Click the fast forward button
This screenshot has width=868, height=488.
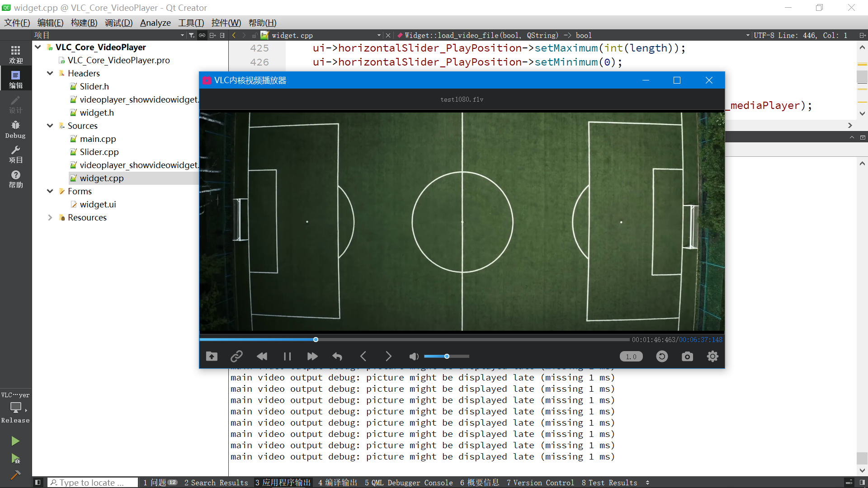tap(312, 357)
